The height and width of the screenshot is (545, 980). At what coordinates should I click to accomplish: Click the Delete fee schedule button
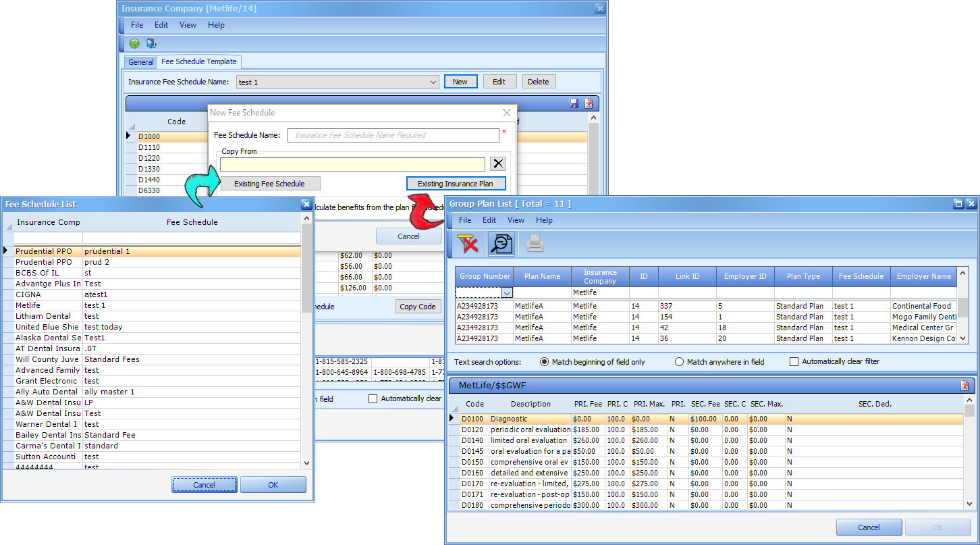[x=538, y=82]
